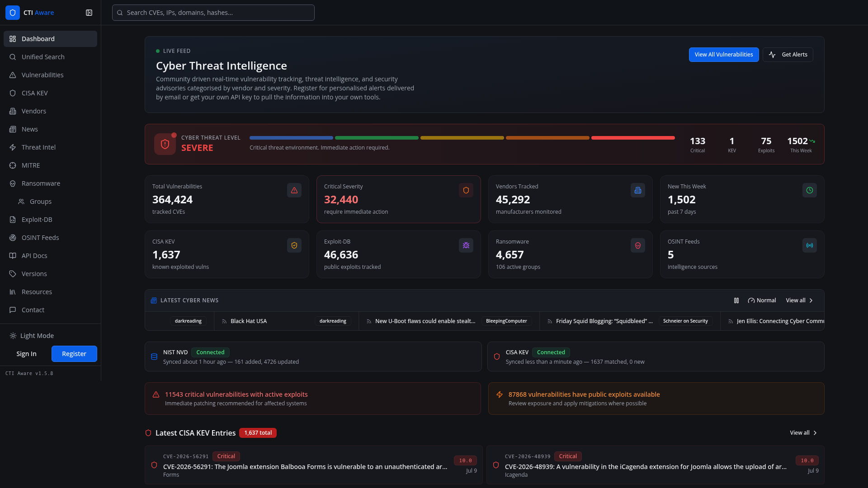The height and width of the screenshot is (488, 868).
Task: Click 87868 public exploits alert
Action: [656, 399]
